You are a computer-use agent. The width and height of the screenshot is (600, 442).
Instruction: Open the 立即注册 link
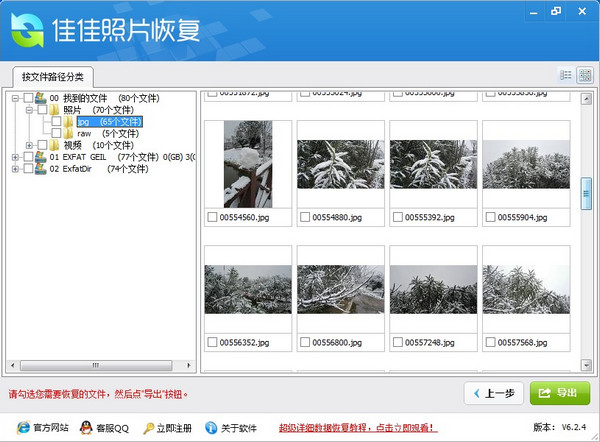(x=174, y=428)
